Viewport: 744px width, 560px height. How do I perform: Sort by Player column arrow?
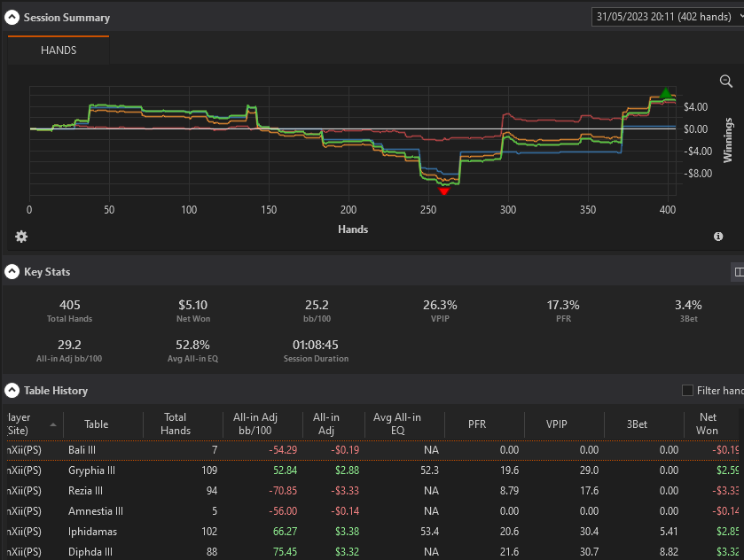coord(53,424)
